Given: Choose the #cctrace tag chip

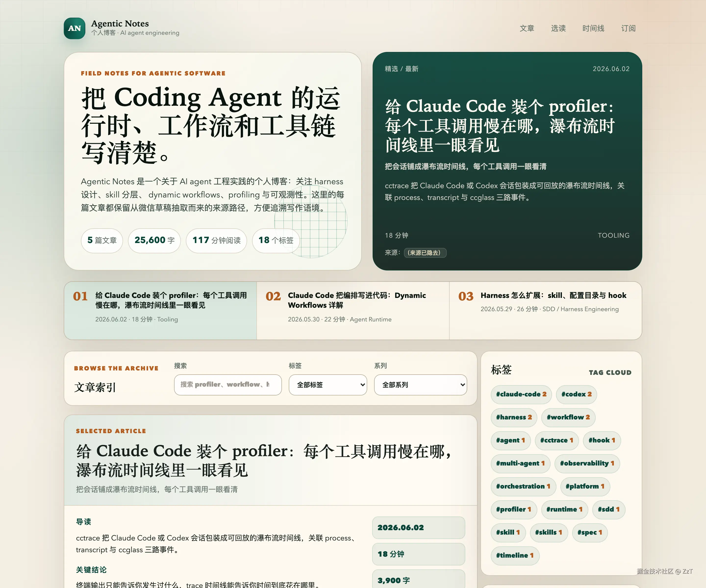Looking at the screenshot, I should click(556, 440).
